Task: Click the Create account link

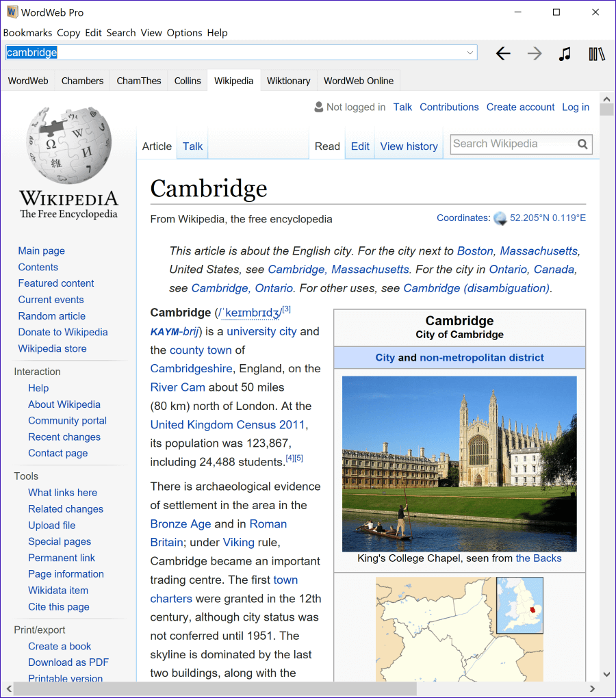Action: (520, 107)
